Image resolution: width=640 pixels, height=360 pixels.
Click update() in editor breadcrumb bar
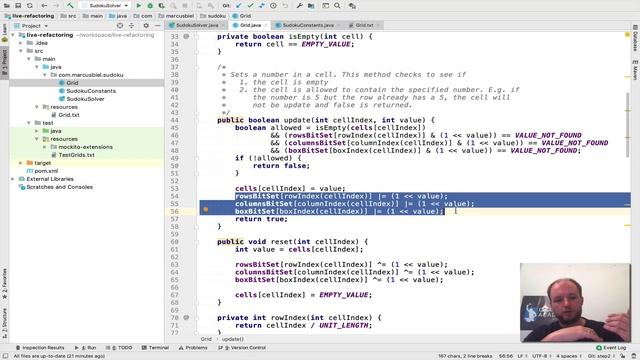click(x=233, y=339)
